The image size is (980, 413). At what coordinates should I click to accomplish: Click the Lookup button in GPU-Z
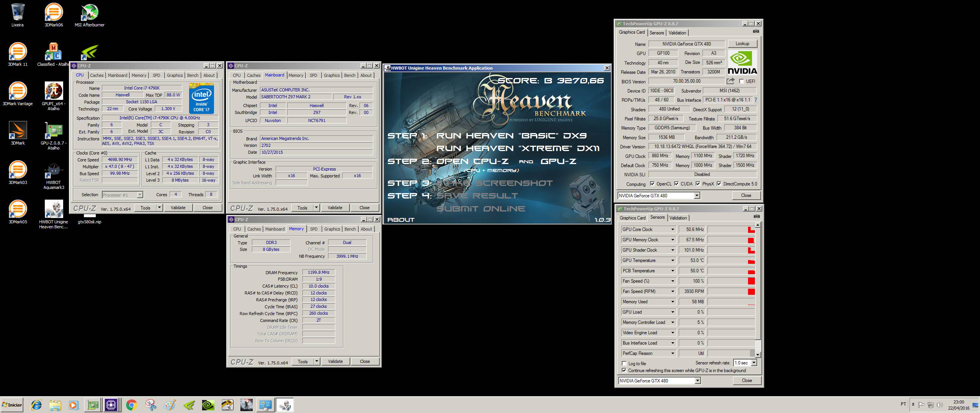tap(742, 44)
